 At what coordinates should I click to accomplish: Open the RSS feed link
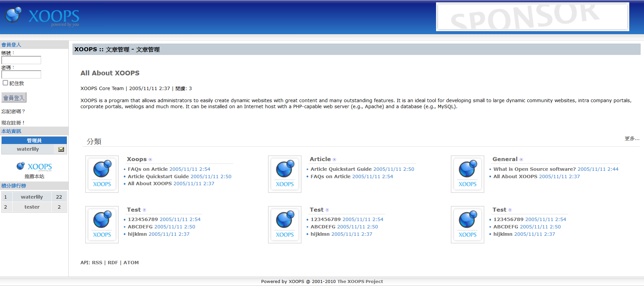pos(97,263)
